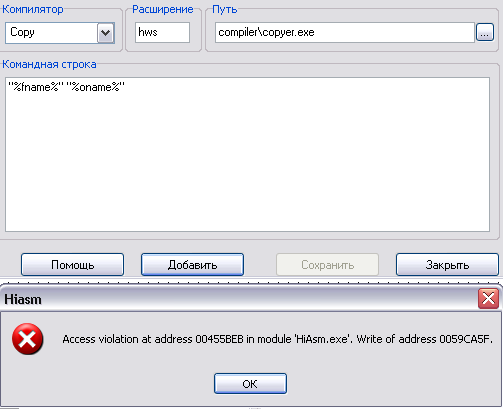Click the red error icon in dialog
503x409 pixels.
coord(28,339)
